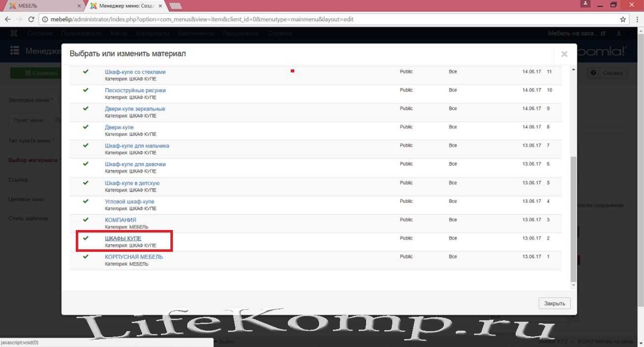This screenshot has height=347, width=644.
Task: Click green checkmark next to Двери-купе
Action: point(86,127)
